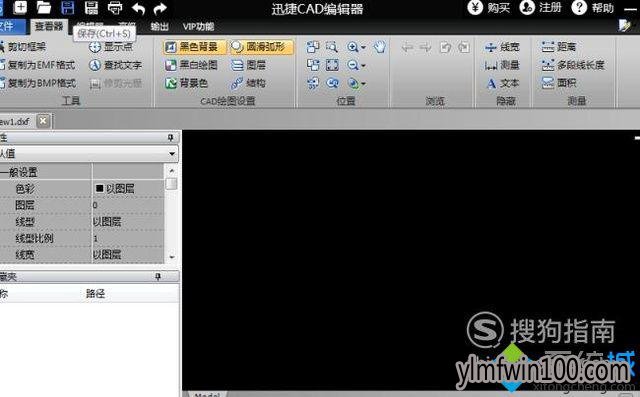
Task: Switch to the dxf document tab
Action: tap(16, 122)
